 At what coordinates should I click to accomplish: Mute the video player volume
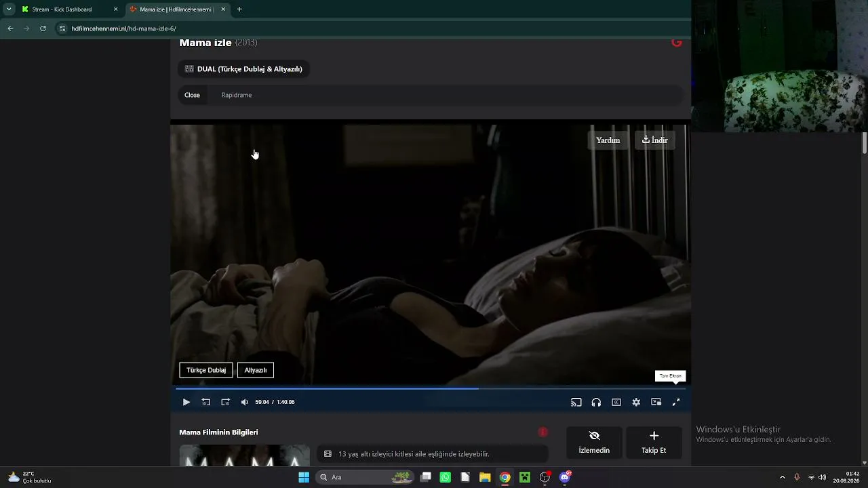pyautogui.click(x=245, y=402)
